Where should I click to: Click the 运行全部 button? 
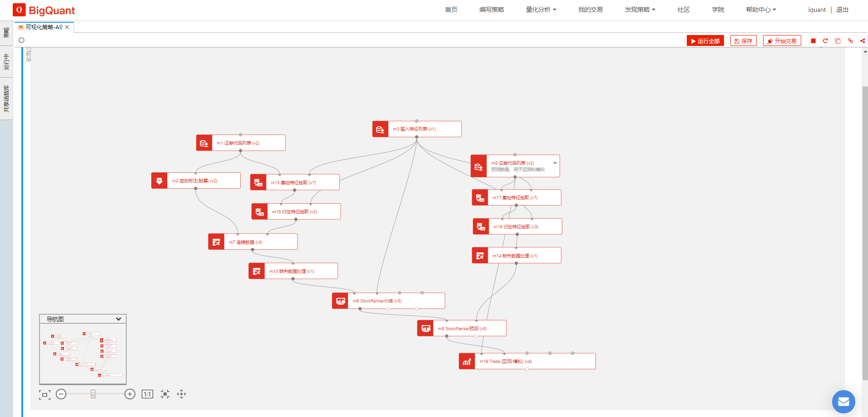pyautogui.click(x=705, y=41)
